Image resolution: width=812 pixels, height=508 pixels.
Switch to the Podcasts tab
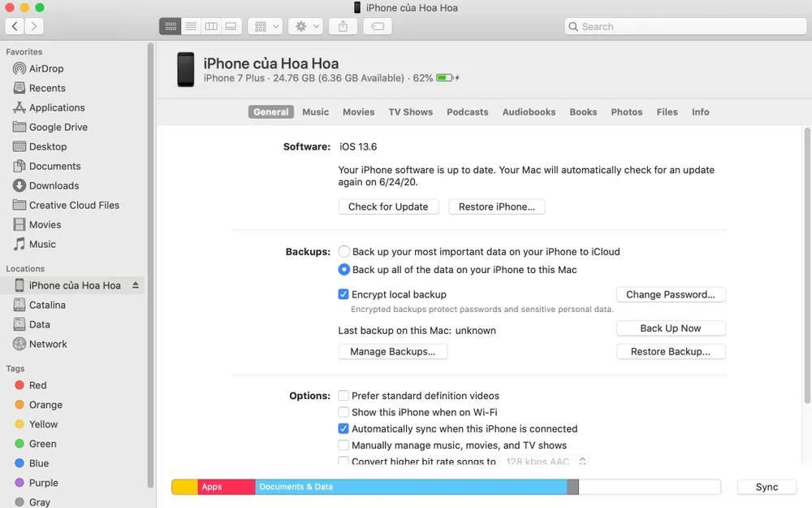468,112
